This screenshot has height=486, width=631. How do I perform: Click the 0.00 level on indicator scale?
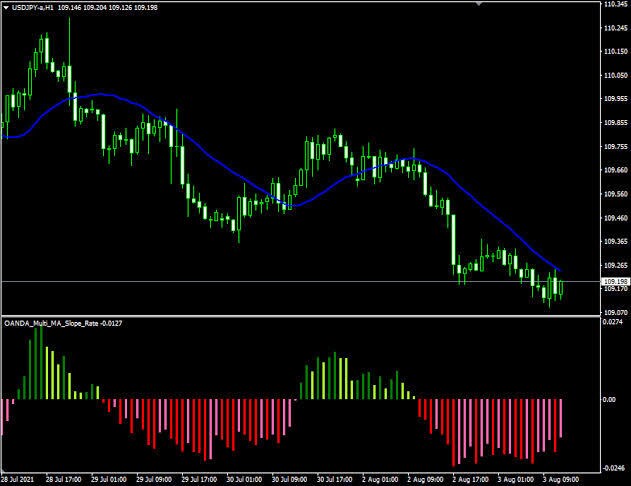609,400
